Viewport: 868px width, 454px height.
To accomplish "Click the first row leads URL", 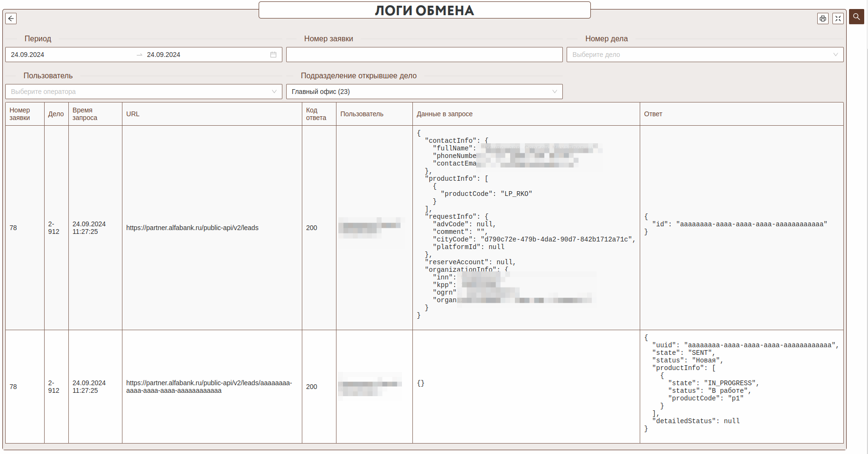I will point(192,228).
